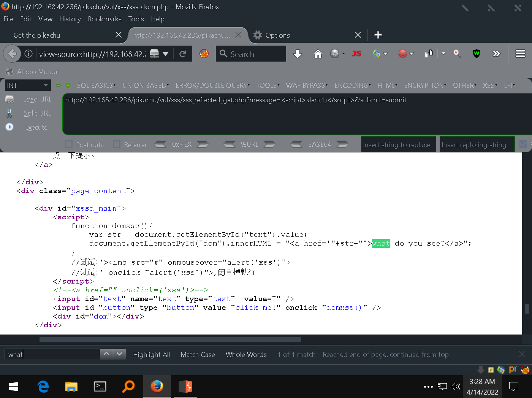
Task: Click the HackBar green plus icon
Action: [68, 86]
